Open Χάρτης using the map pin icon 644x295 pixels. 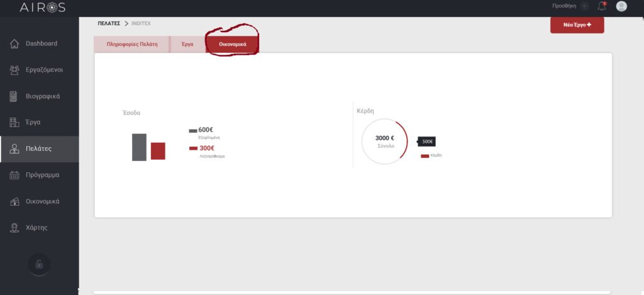point(15,228)
